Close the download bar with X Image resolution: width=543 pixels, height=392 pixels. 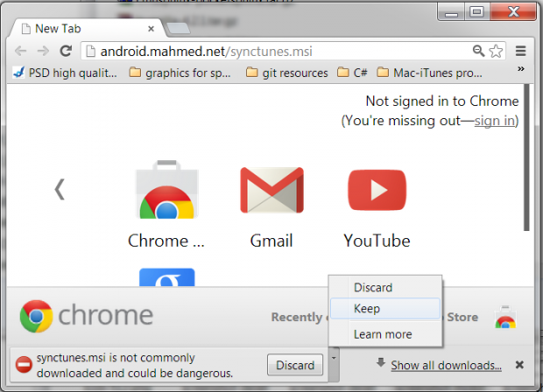click(x=519, y=365)
